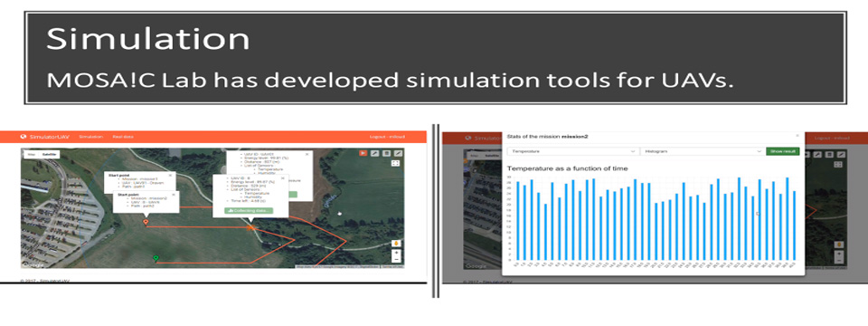This screenshot has width=868, height=326.
Task: Click the green map marker
Action: point(156,258)
